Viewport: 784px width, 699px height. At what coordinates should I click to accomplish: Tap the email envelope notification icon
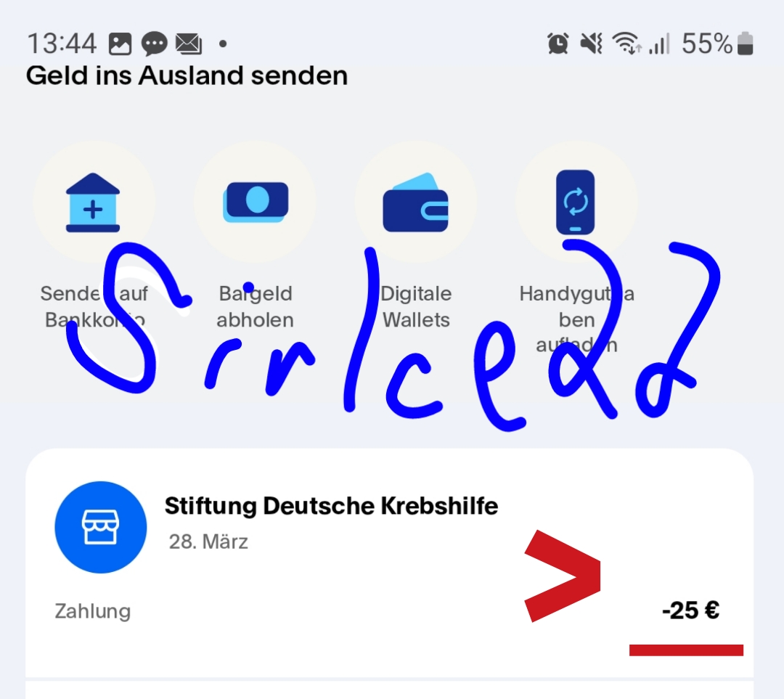coord(189,44)
